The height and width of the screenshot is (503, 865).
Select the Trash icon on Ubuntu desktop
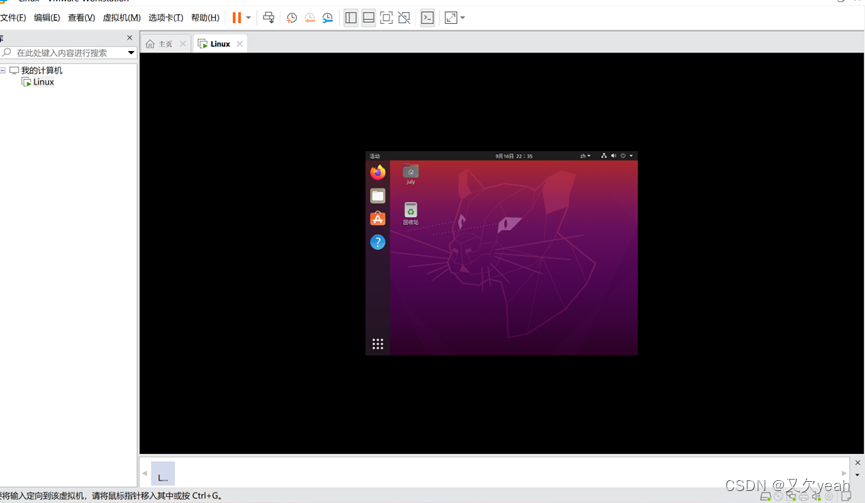pyautogui.click(x=410, y=213)
